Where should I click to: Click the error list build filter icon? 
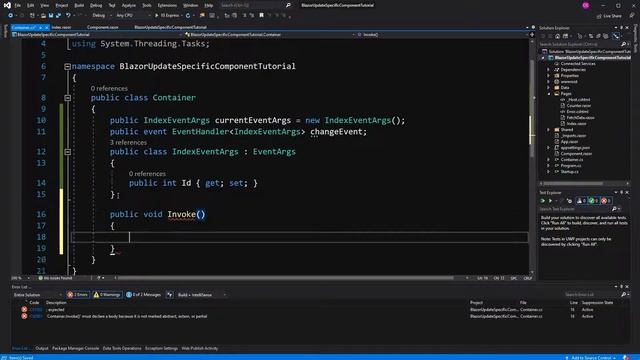[169, 295]
